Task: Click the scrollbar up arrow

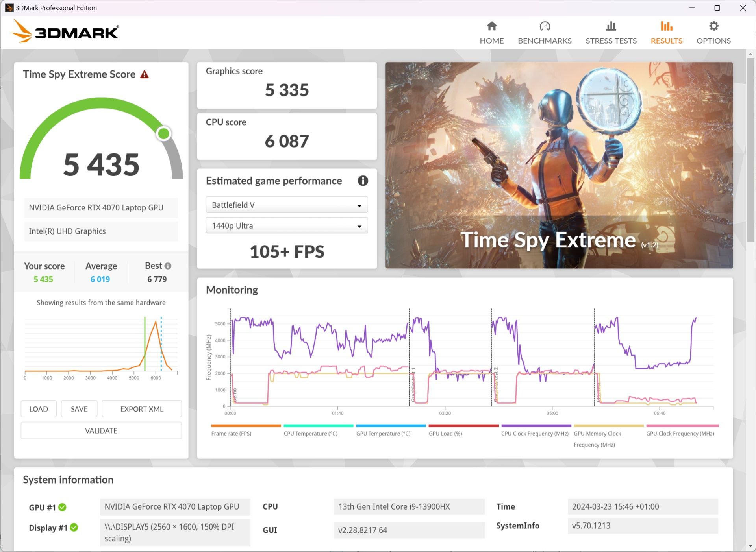Action: click(x=750, y=54)
